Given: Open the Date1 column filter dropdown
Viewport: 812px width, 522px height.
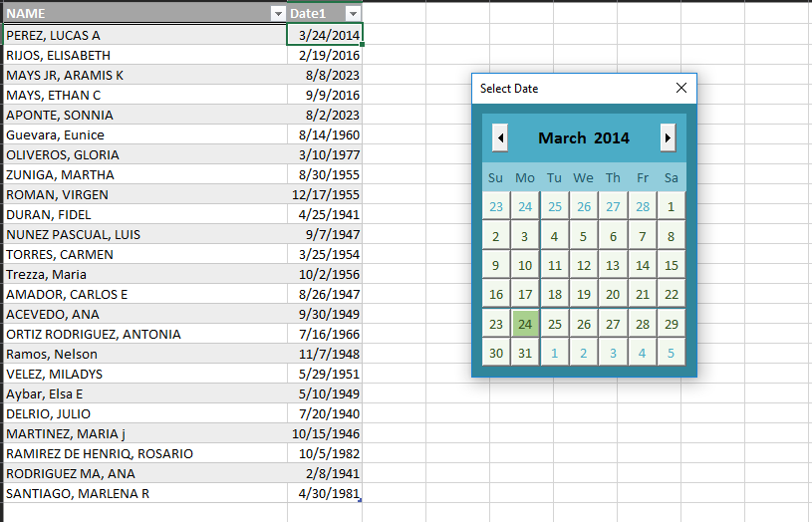Looking at the screenshot, I should click(353, 14).
